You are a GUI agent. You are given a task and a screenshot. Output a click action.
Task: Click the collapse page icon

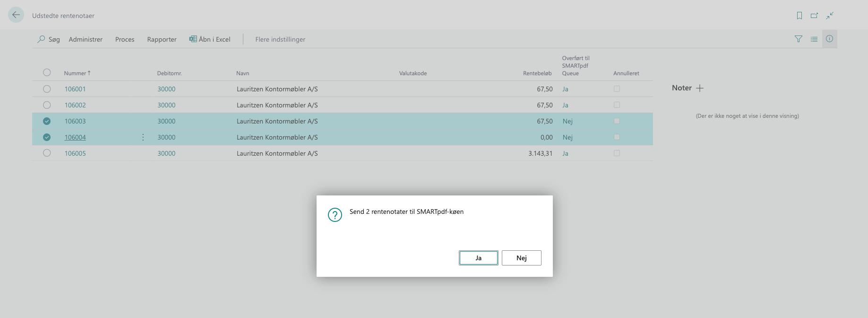click(829, 16)
